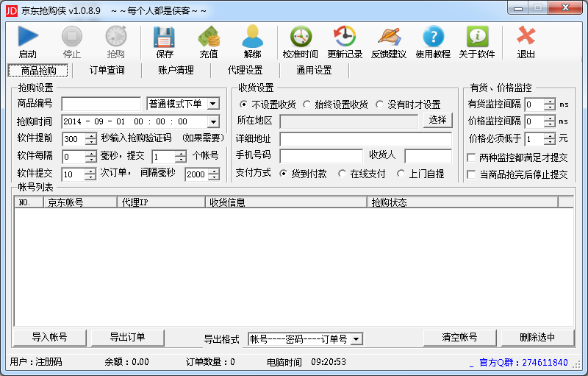Switch to the 商品抢购 tab
Image resolution: width=588 pixels, height=376 pixels.
tap(38, 70)
